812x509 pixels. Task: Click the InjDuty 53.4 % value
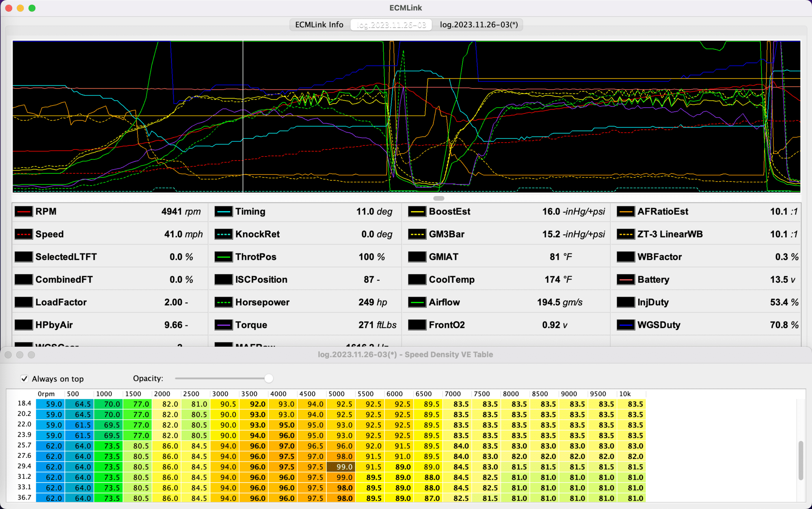[x=784, y=302]
